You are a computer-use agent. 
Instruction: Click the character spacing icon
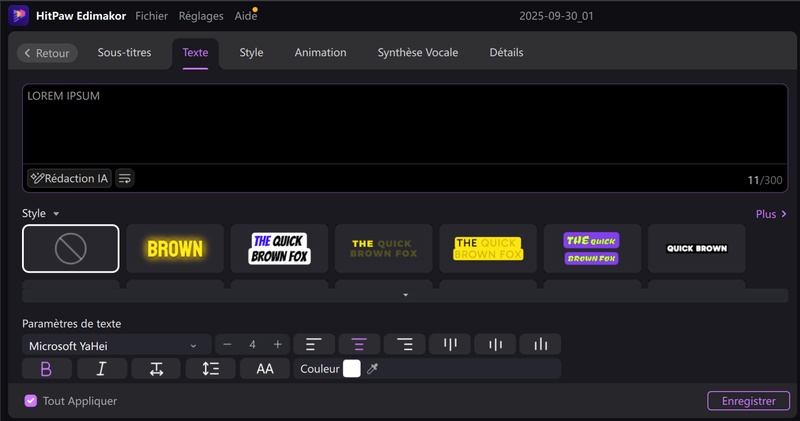coord(156,369)
